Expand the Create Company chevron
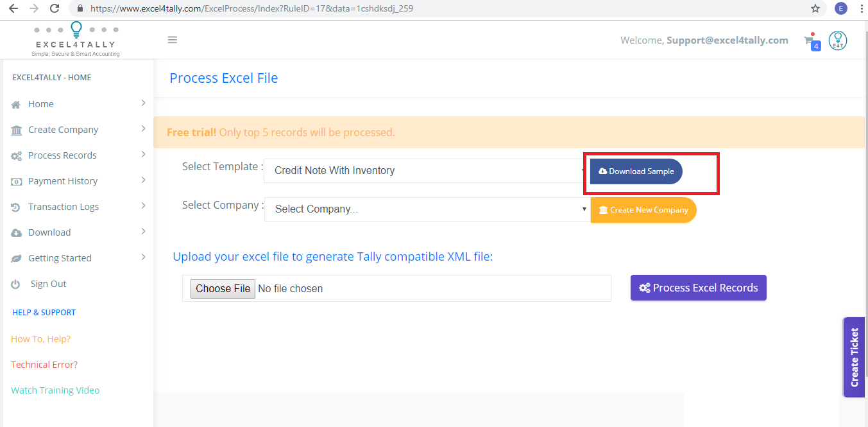Viewport: 868px width, 427px height. pos(143,128)
